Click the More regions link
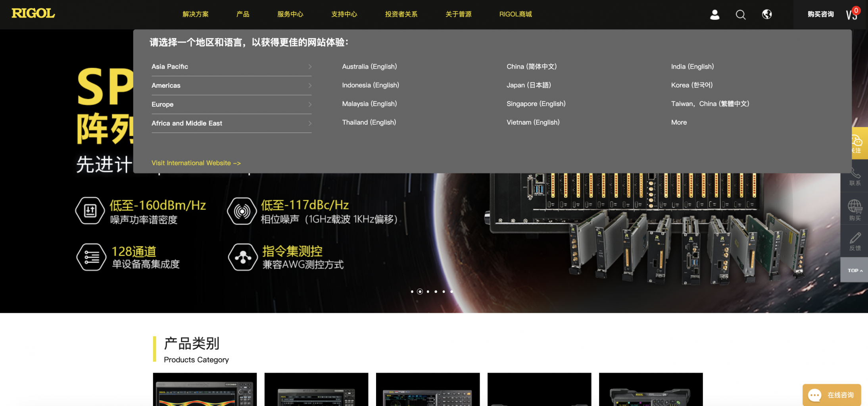This screenshot has width=868, height=406. pyautogui.click(x=679, y=123)
